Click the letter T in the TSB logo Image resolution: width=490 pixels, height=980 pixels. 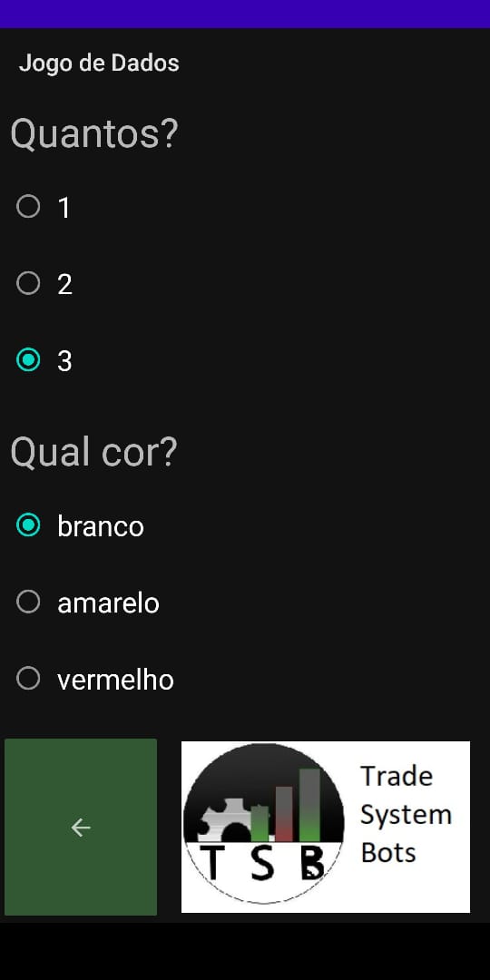(212, 863)
